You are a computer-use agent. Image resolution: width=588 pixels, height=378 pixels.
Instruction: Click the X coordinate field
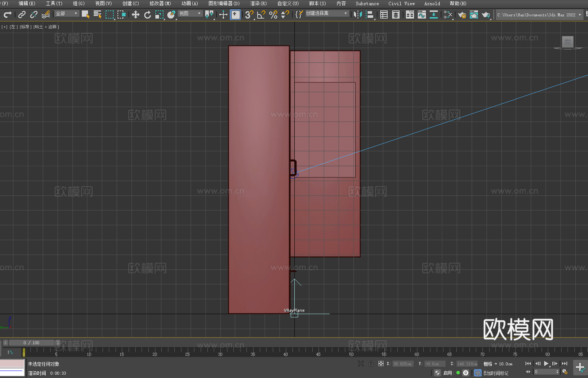click(x=403, y=364)
